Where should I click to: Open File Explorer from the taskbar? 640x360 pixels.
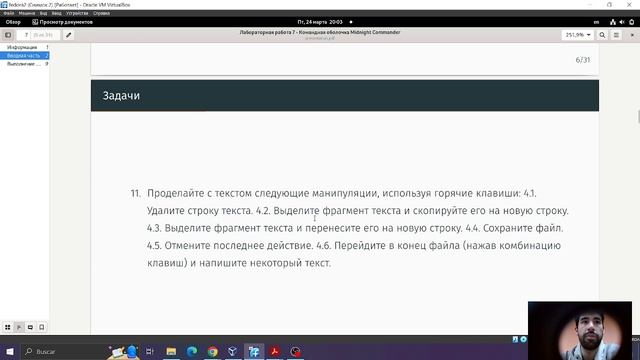pyautogui.click(x=171, y=351)
